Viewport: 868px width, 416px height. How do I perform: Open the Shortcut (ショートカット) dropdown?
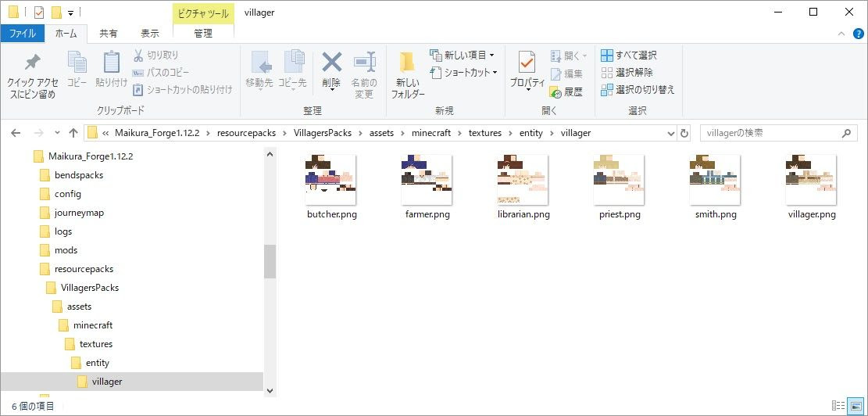tap(464, 72)
